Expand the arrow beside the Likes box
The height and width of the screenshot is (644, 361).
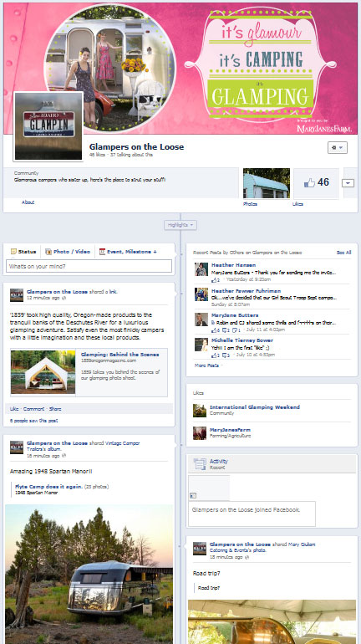coord(348,183)
